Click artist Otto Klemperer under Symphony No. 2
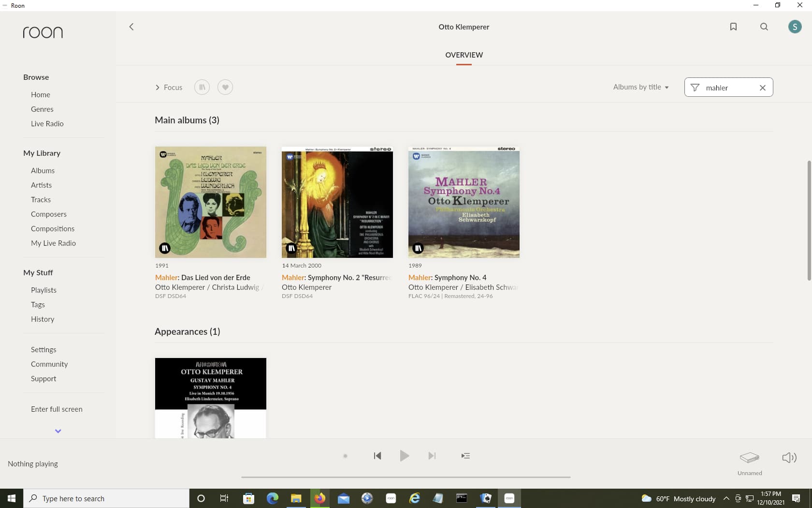Screen dimensions: 812x508 (x=306, y=287)
